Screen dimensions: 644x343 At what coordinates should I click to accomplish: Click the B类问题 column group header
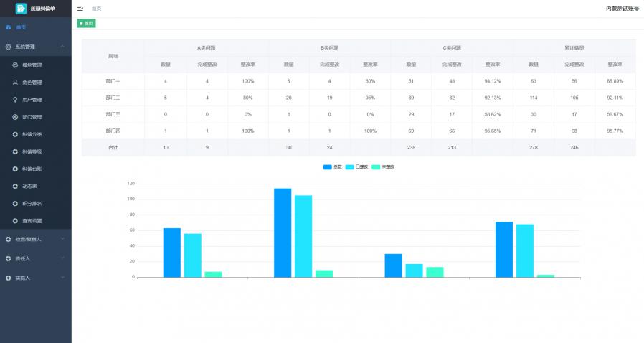pos(329,47)
